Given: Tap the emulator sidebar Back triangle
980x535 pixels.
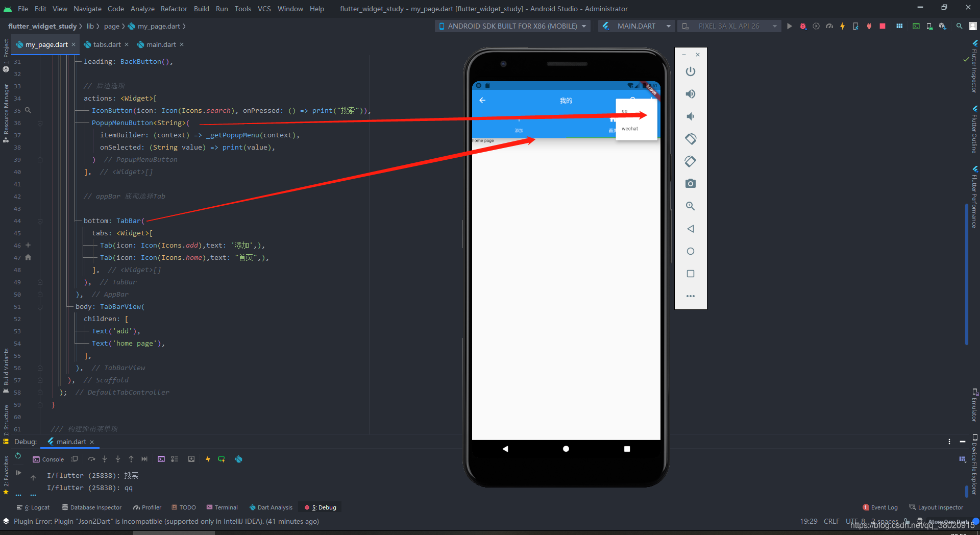Looking at the screenshot, I should tap(691, 229).
